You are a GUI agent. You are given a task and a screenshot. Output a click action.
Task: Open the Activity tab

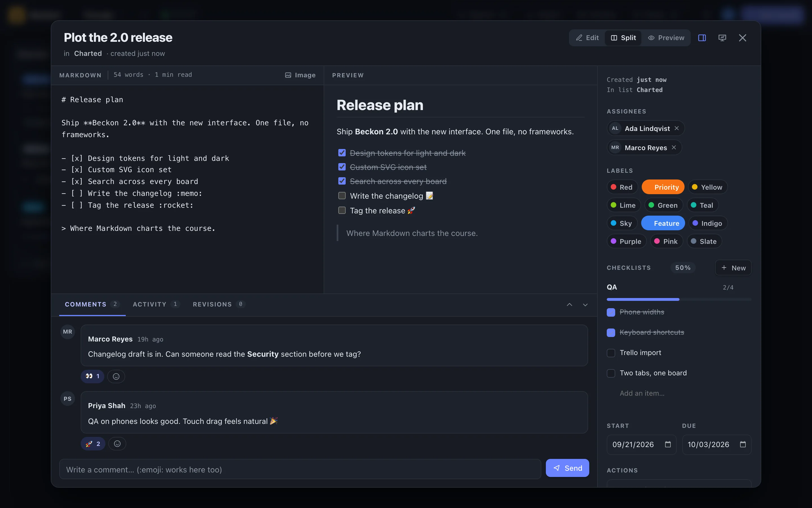[156, 305]
